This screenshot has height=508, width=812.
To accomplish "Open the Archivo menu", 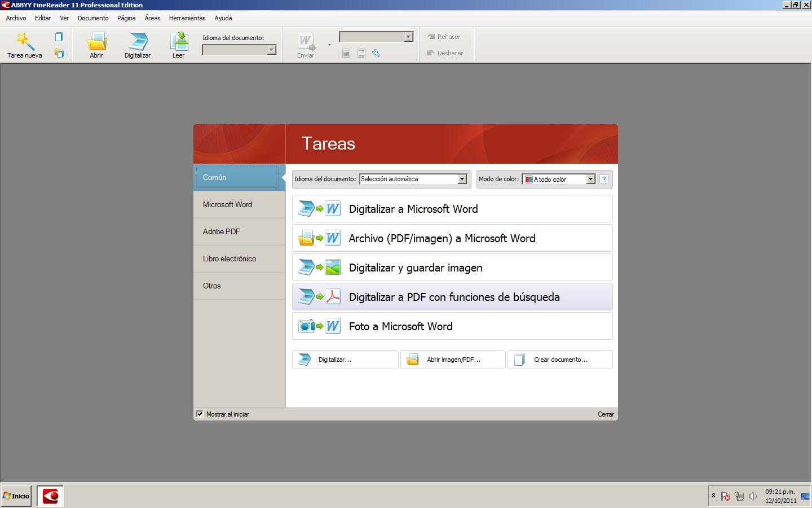I will [x=16, y=18].
